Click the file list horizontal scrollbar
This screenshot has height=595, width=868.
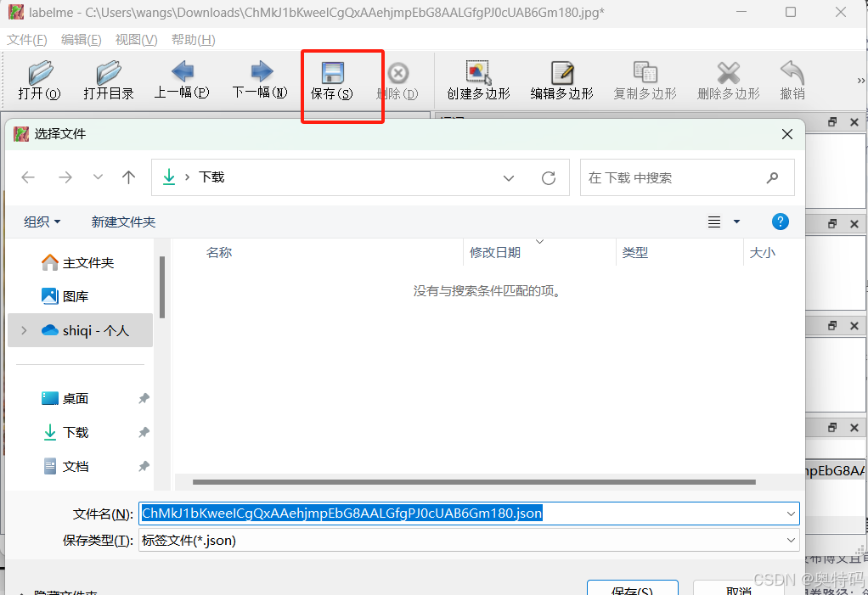coord(474,482)
